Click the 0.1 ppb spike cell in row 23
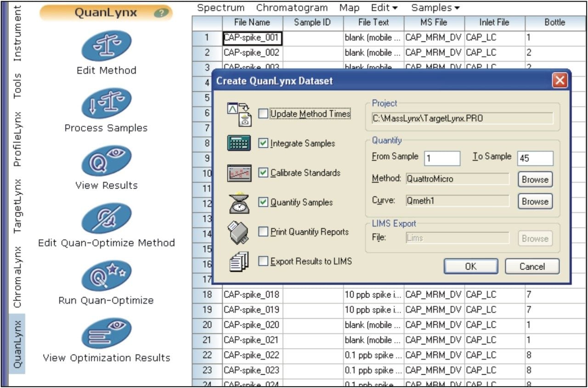Screen dimensions: 588x388 [373, 370]
